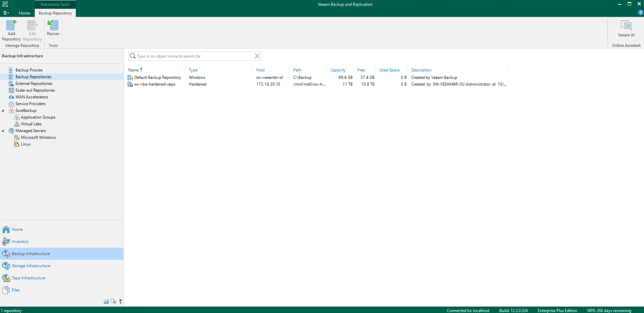The image size is (644, 313).
Task: Sort by the Host column header
Action: coord(260,70)
